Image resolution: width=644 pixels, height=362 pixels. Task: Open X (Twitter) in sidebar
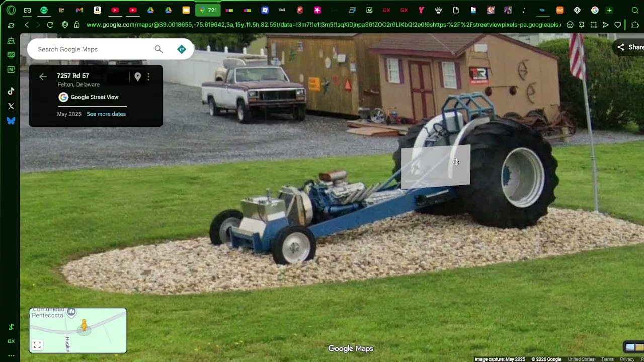[11, 106]
